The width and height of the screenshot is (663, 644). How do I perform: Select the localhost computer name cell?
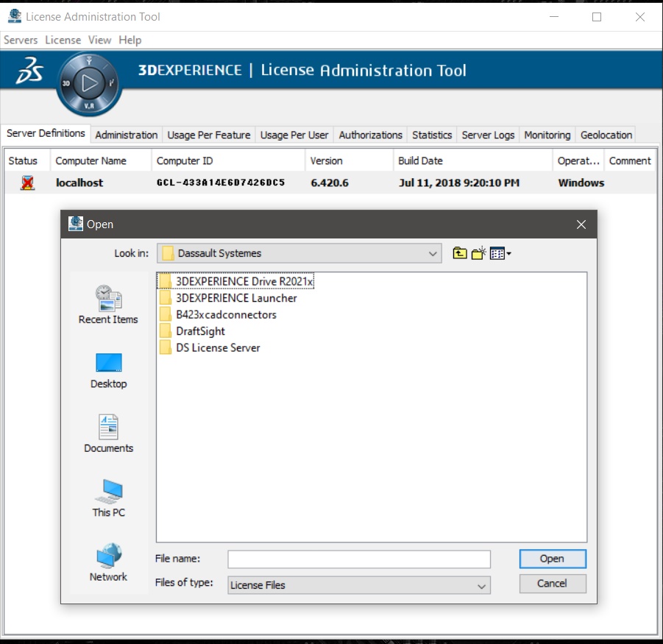(79, 183)
